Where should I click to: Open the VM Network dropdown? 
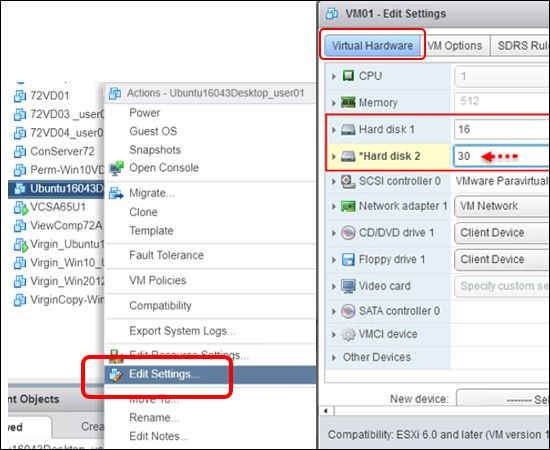[x=502, y=206]
